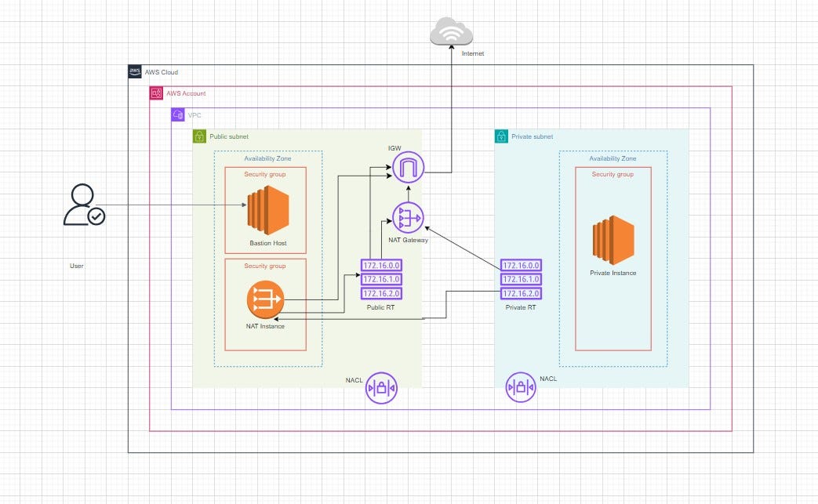Select the Public RT label
The width and height of the screenshot is (818, 504).
pyautogui.click(x=380, y=307)
